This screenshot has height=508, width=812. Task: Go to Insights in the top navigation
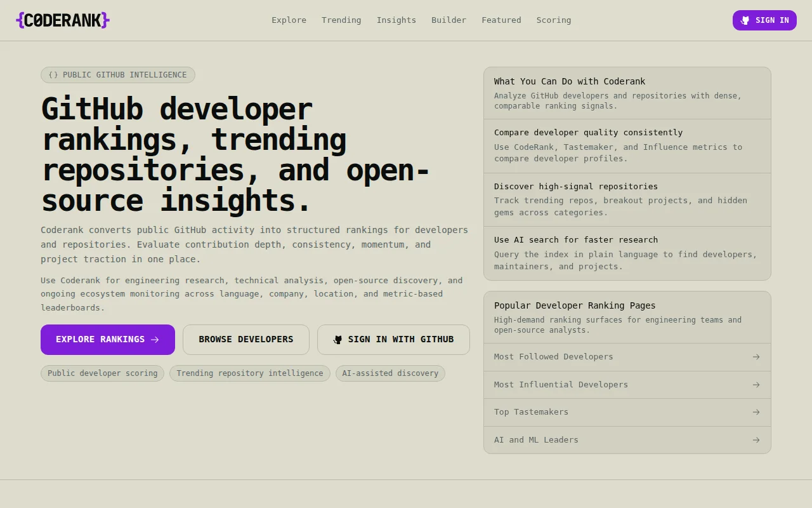(x=396, y=20)
